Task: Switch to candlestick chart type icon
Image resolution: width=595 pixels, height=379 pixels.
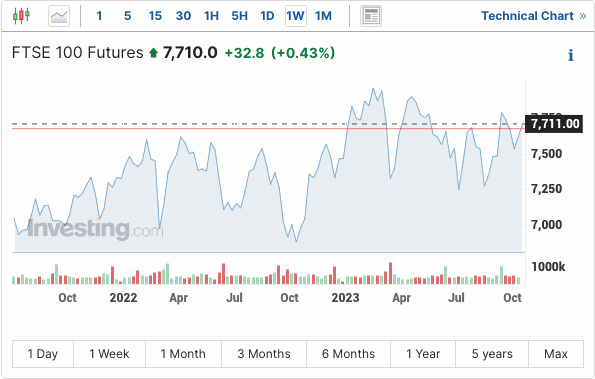Action: point(21,16)
